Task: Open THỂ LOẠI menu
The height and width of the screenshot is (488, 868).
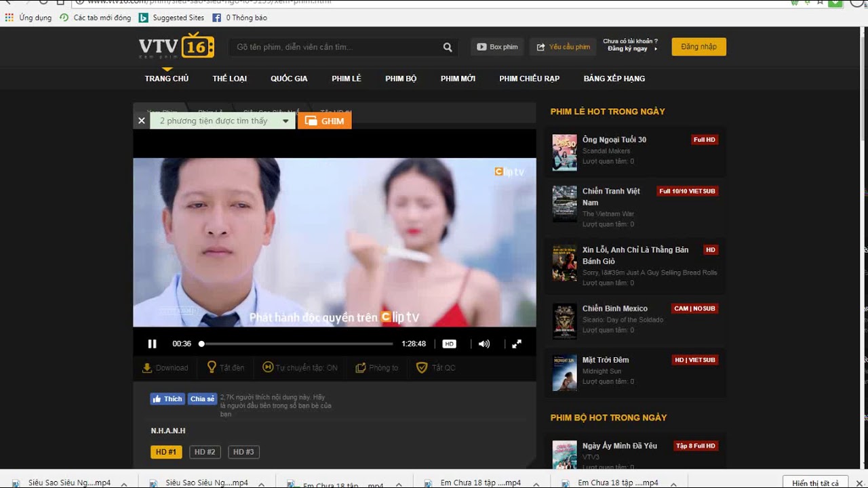Action: [x=230, y=79]
